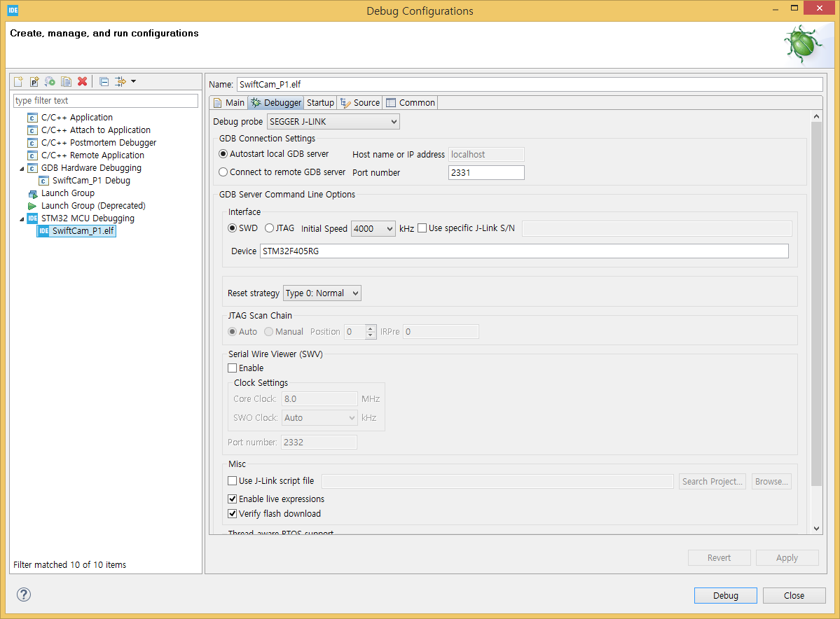Click the Close button
Image resolution: width=840 pixels, height=619 pixels.
(x=794, y=595)
